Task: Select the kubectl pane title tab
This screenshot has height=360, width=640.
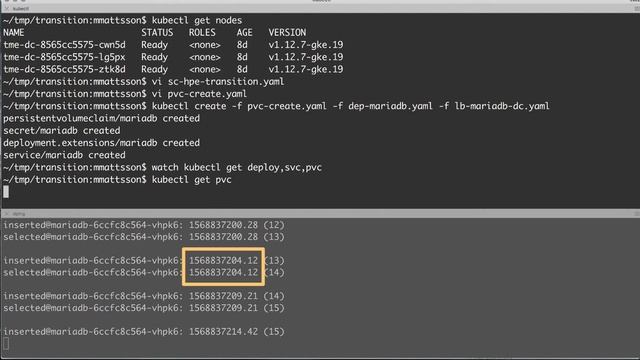Action: [x=20, y=9]
